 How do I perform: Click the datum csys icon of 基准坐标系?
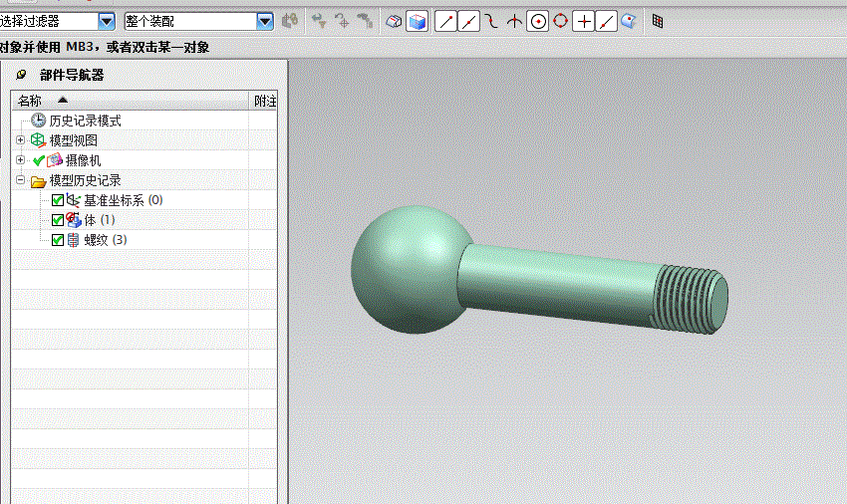click(x=74, y=200)
